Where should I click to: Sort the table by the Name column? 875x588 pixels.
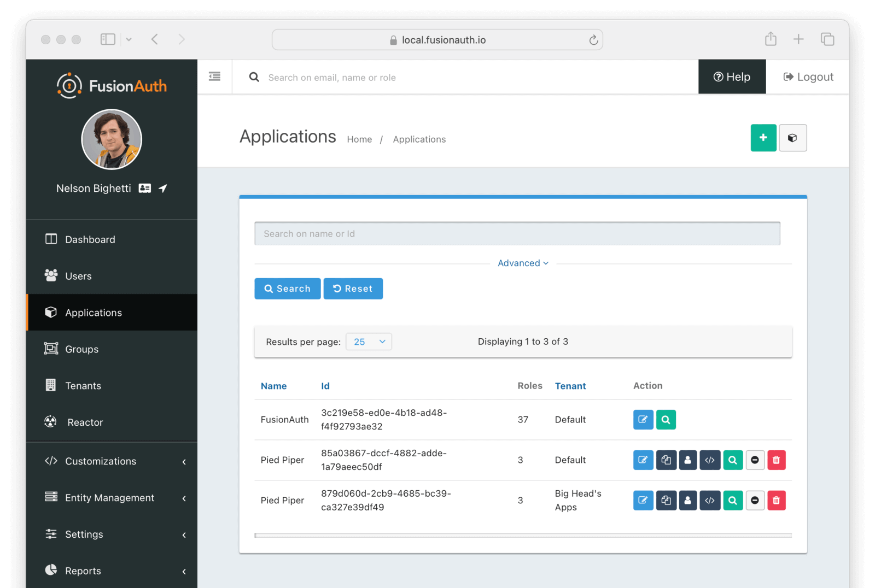[x=273, y=386]
